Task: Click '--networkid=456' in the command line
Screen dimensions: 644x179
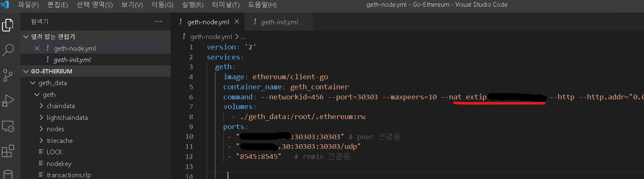Action: click(291, 97)
